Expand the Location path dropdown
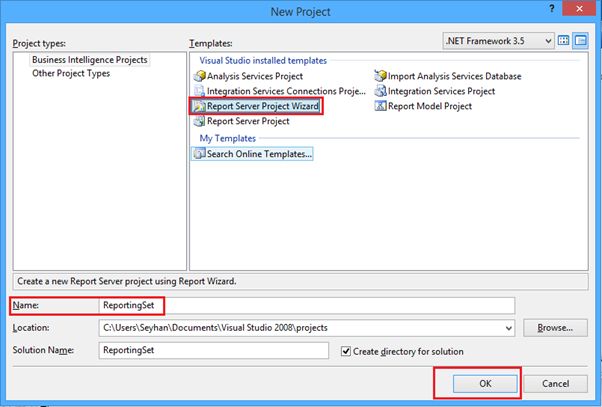 click(509, 328)
